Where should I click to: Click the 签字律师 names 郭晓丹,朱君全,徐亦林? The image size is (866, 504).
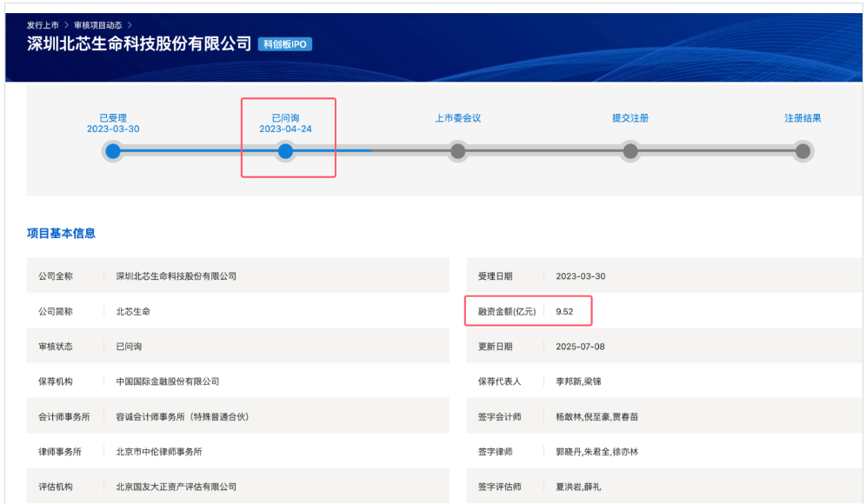click(x=597, y=452)
